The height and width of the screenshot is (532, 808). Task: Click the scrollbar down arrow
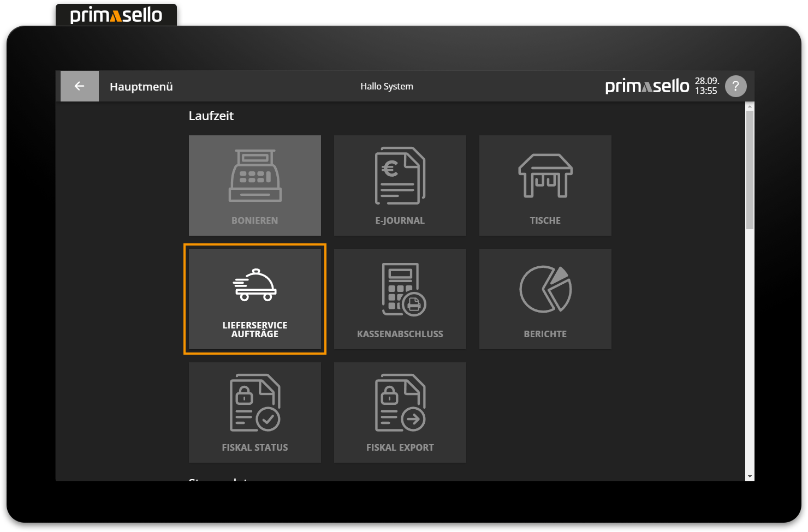[750, 476]
